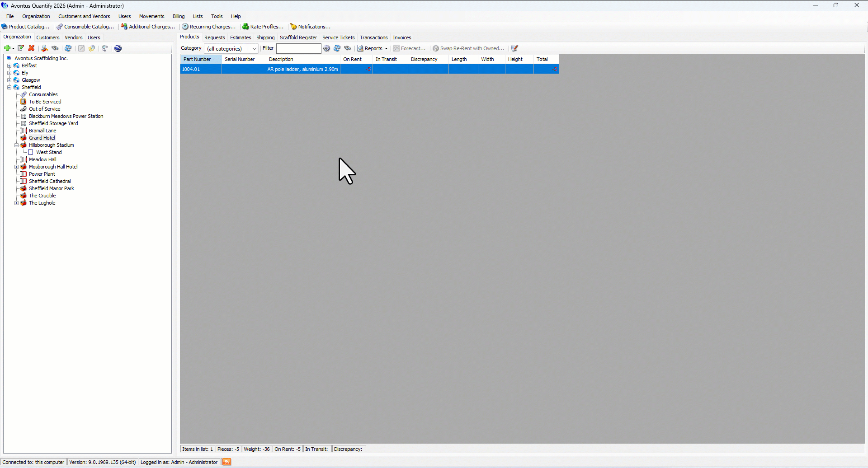Click the green plus Add icon
This screenshot has width=868, height=468.
click(x=7, y=48)
